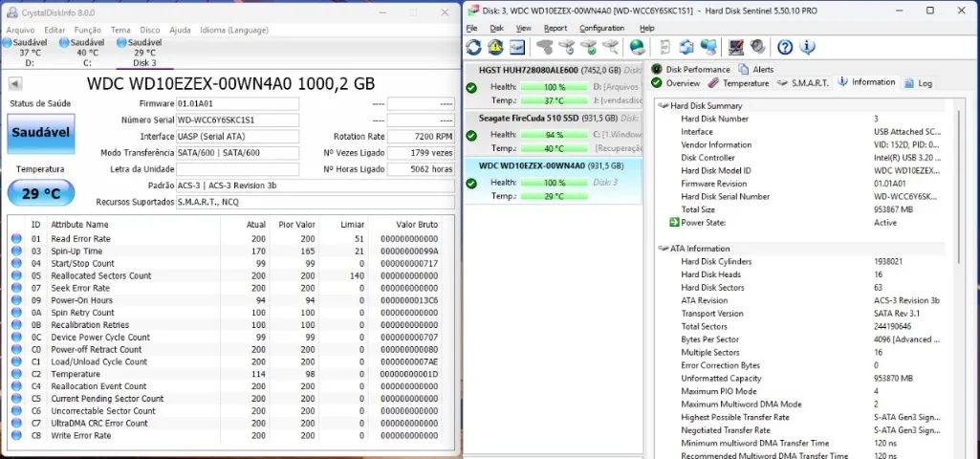Click the document report toolbar icon
The image size is (980, 459).
(x=665, y=47)
